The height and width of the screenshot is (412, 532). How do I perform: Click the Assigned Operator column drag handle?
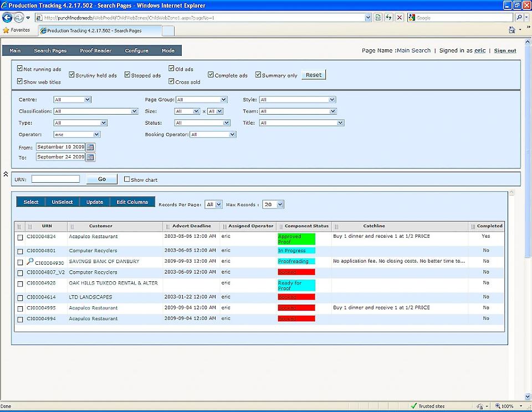[x=224, y=226]
